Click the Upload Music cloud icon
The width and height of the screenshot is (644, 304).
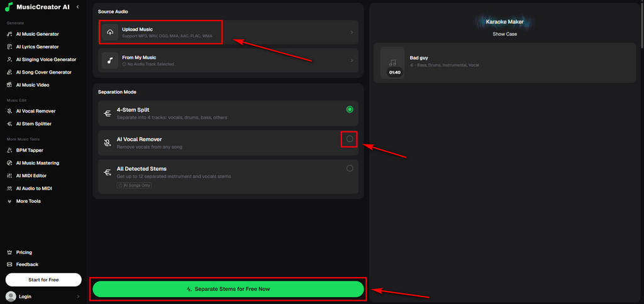click(x=109, y=33)
